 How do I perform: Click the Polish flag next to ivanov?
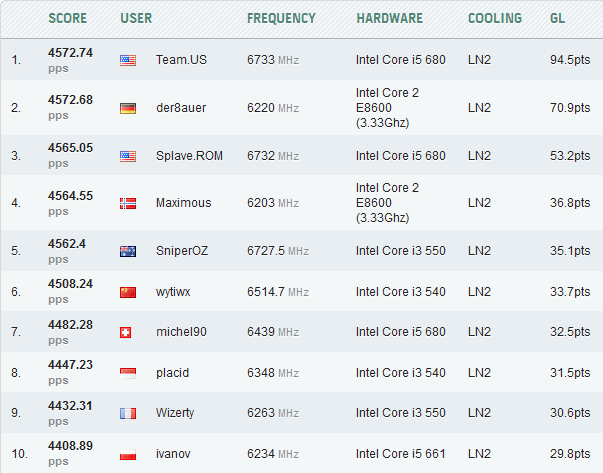coord(128,454)
